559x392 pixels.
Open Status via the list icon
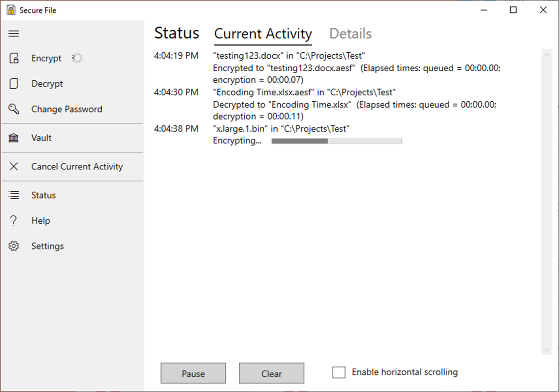[x=13, y=195]
